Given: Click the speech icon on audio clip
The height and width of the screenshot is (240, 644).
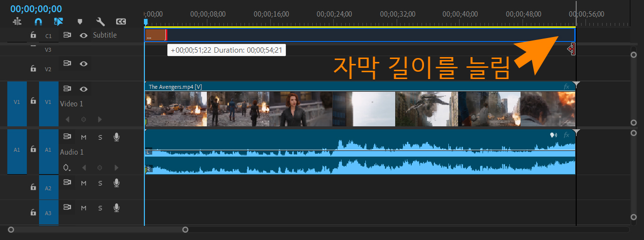Looking at the screenshot, I should (x=553, y=135).
